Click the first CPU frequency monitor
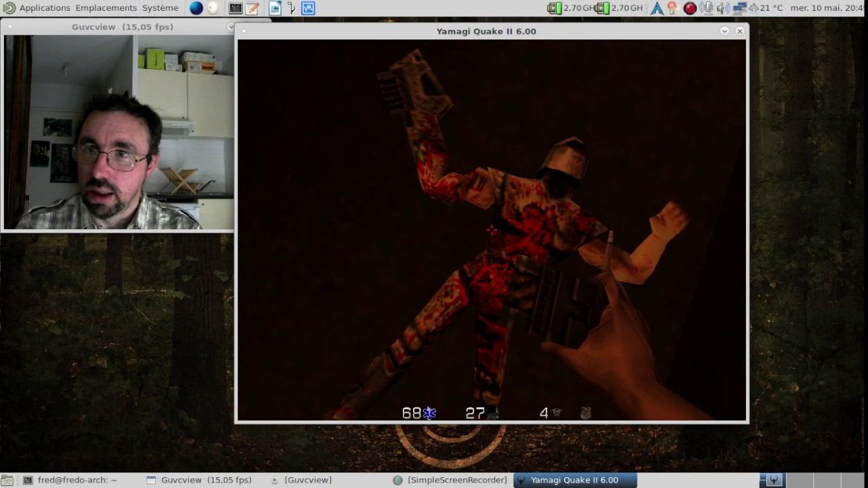 [570, 8]
